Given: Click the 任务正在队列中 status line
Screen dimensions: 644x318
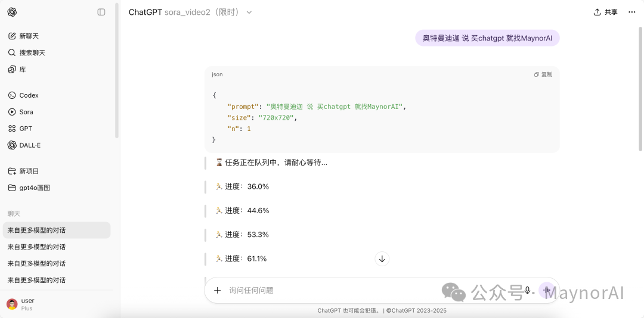Looking at the screenshot, I should [x=271, y=163].
